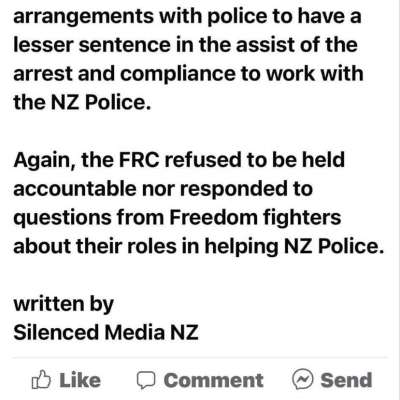Click the 'Again,' word starting the second paragraph
Image resolution: width=400 pixels, height=400 pixels.
[x=44, y=161]
